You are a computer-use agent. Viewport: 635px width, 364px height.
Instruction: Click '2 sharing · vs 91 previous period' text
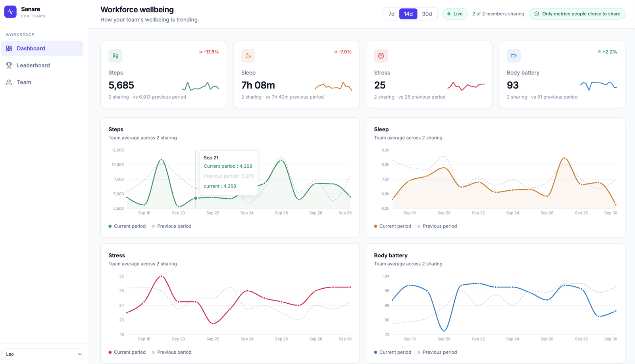click(542, 97)
